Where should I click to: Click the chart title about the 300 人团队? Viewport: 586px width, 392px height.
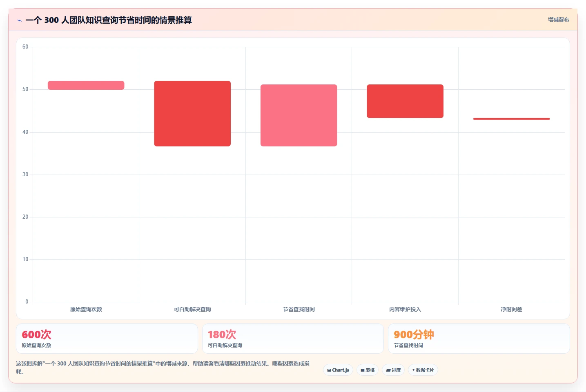[x=109, y=20]
